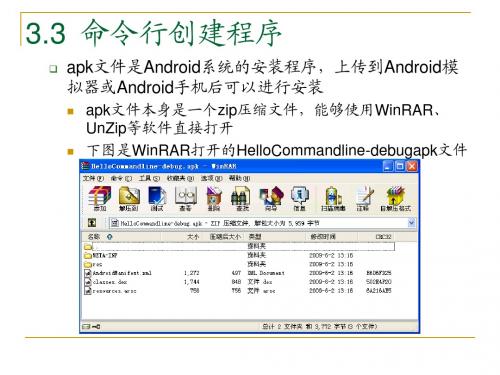Click the classes.dex CRC32 value
Screen dimensions: 500x375
point(379,282)
